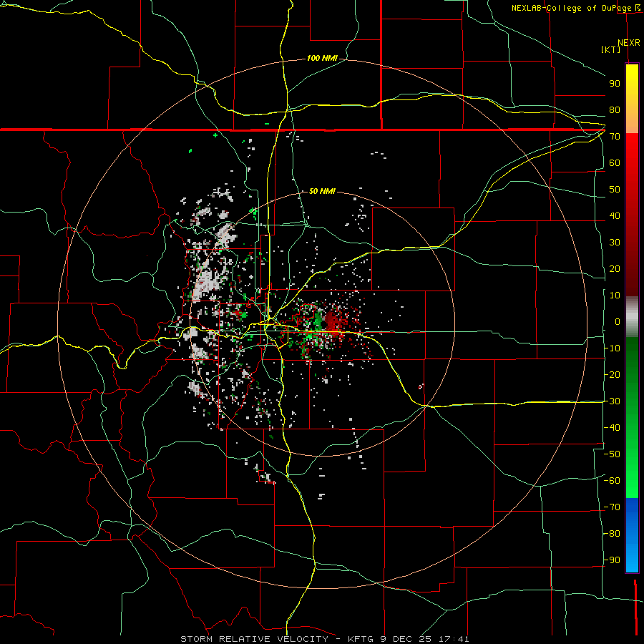Click the -30 scale value
Screen dimensions: 644x644
(612, 401)
